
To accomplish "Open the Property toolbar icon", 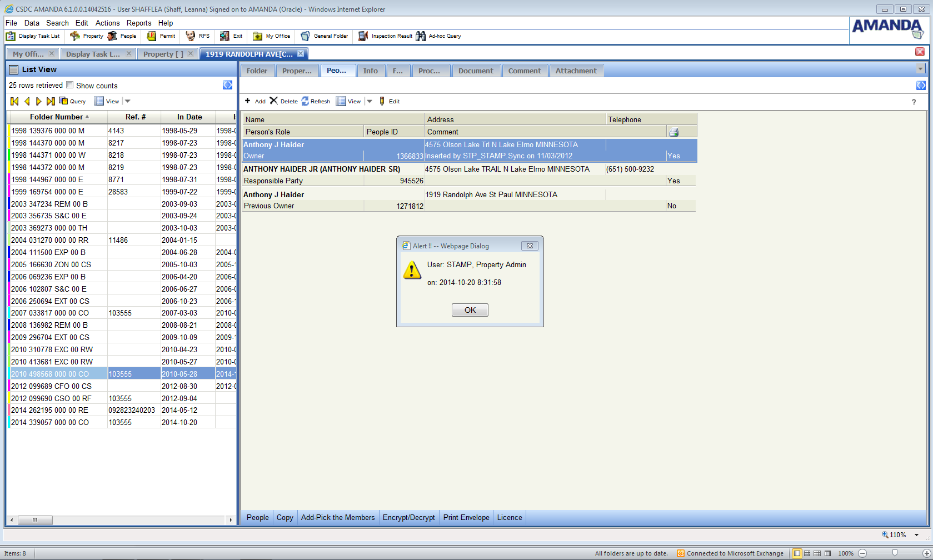I will point(75,36).
